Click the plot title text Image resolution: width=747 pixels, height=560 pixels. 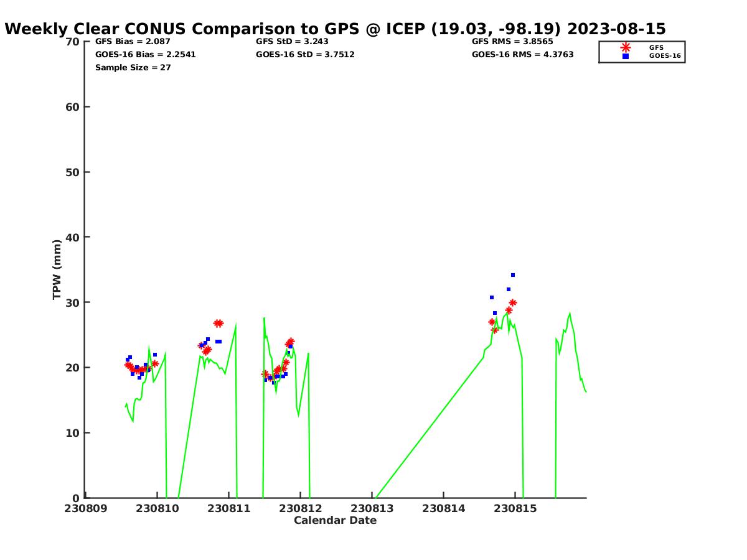(x=335, y=29)
